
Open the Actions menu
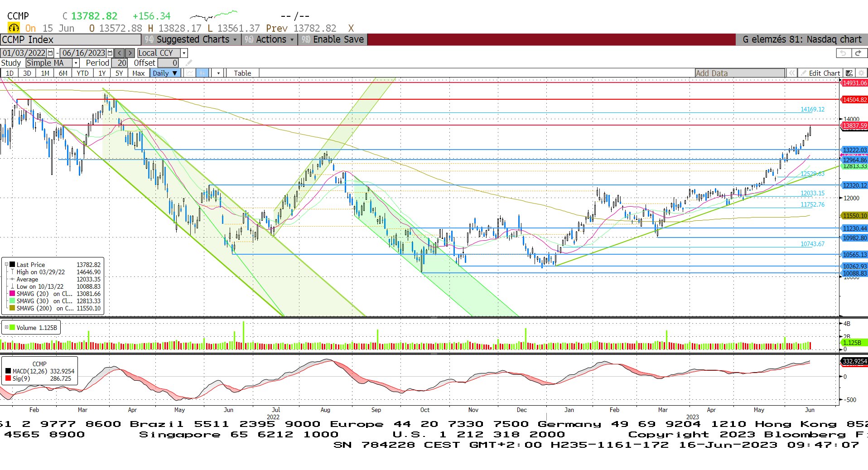tap(270, 39)
